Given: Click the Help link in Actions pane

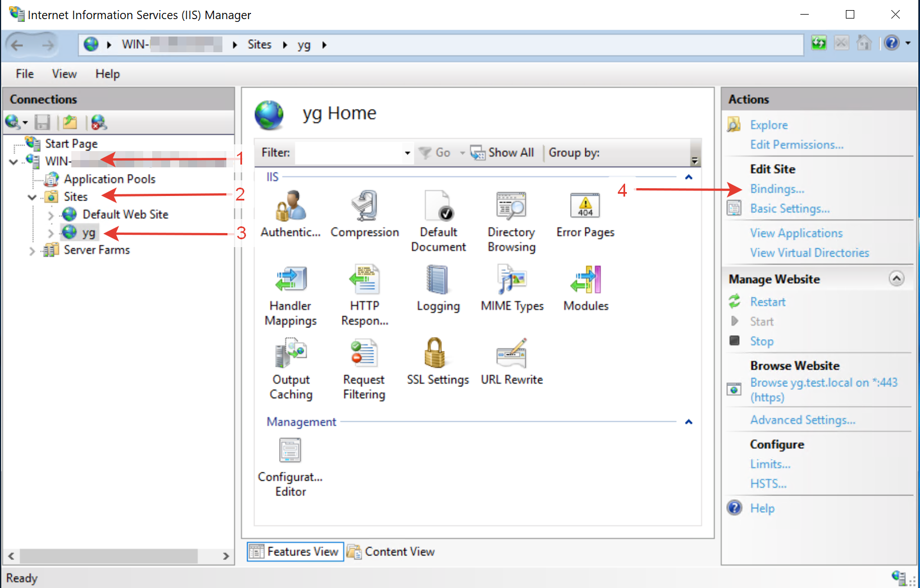Looking at the screenshot, I should [762, 508].
